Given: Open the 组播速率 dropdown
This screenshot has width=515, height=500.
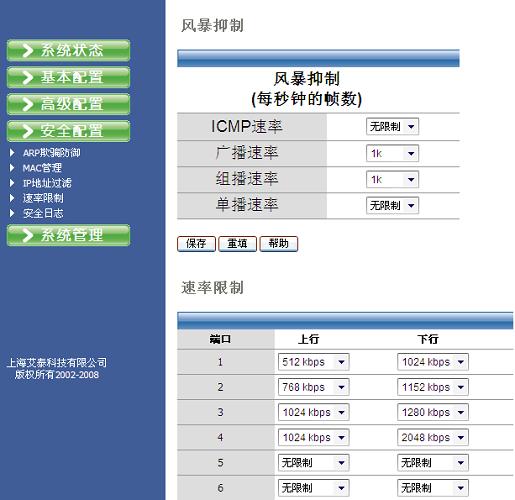Looking at the screenshot, I should [x=392, y=180].
